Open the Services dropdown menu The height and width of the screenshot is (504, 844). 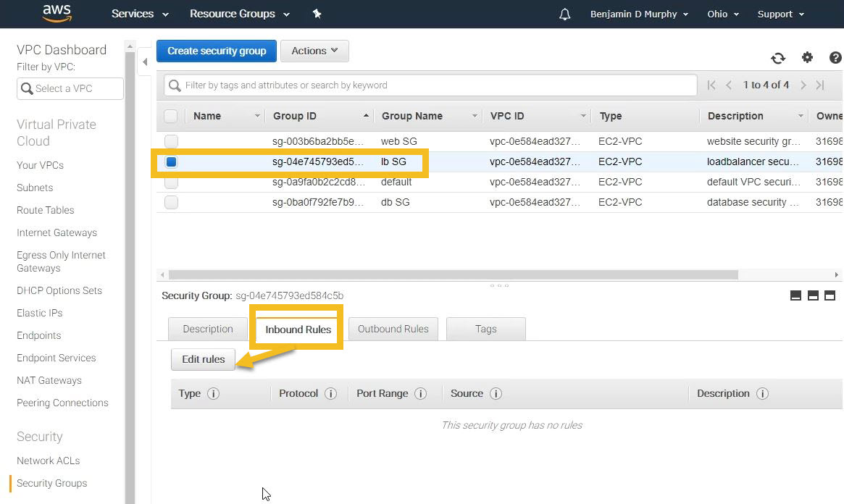pyautogui.click(x=140, y=14)
